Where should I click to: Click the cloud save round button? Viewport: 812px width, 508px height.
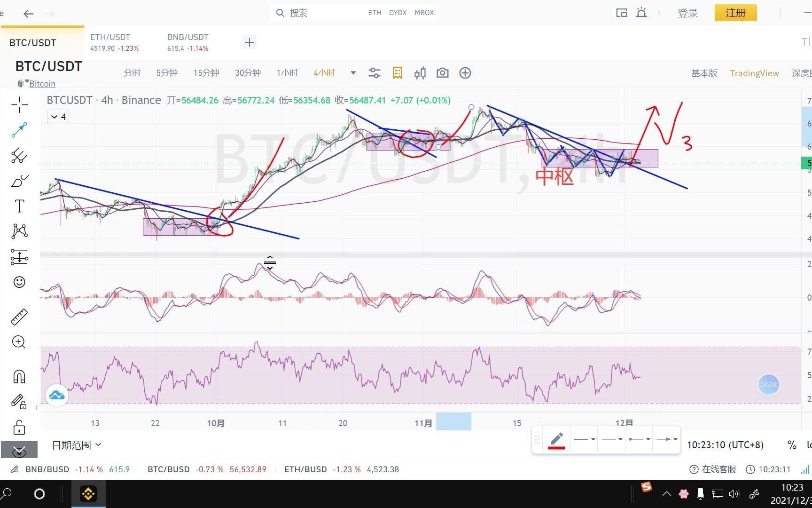click(57, 395)
